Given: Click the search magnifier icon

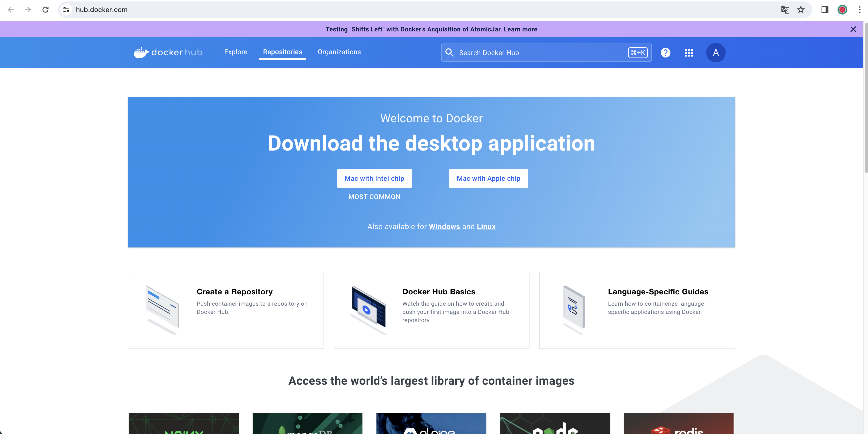Looking at the screenshot, I should coord(449,52).
